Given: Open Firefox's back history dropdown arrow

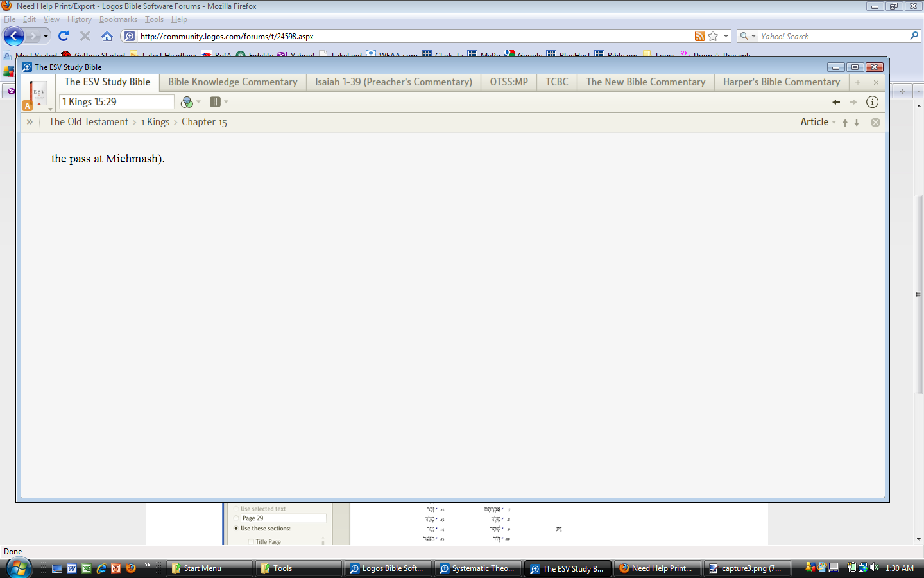Looking at the screenshot, I should click(46, 36).
